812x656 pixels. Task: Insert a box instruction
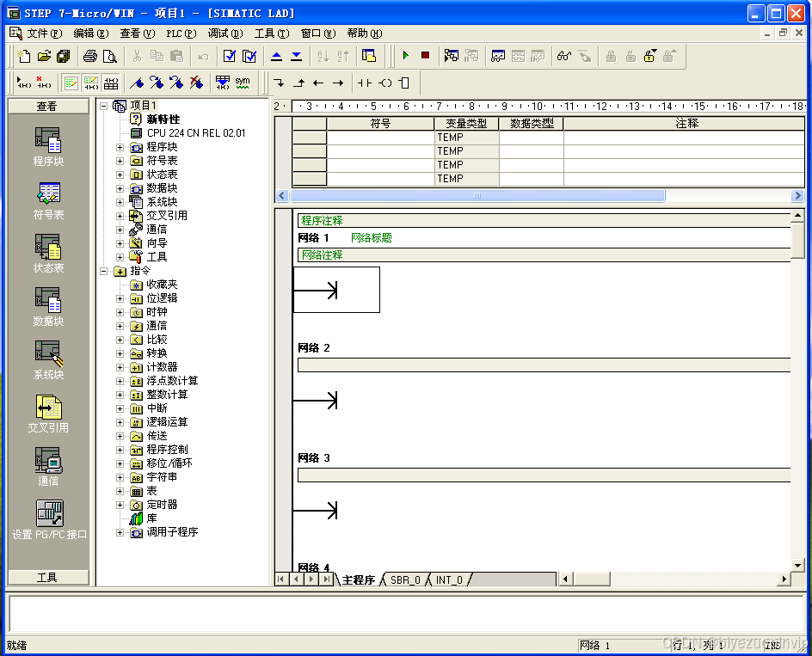(x=404, y=83)
